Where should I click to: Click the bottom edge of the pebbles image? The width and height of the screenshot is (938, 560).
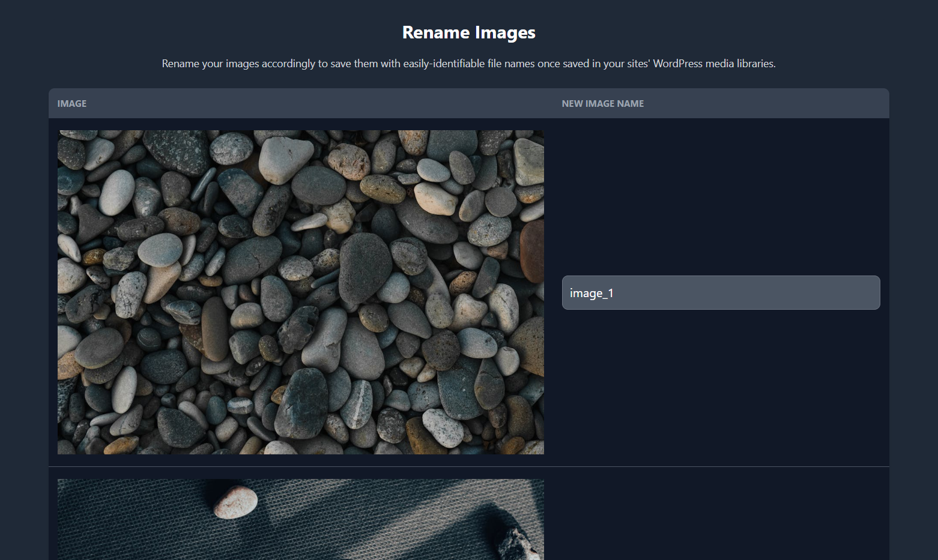click(300, 452)
